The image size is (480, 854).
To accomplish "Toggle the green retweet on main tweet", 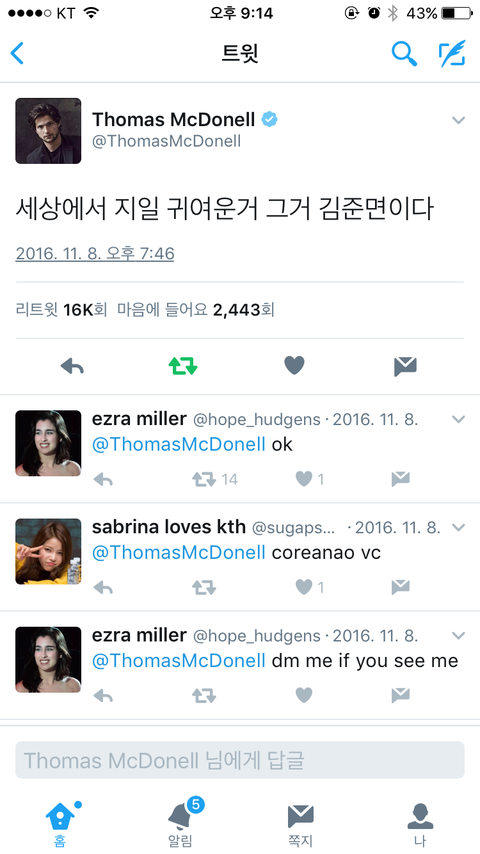I will click(x=183, y=366).
